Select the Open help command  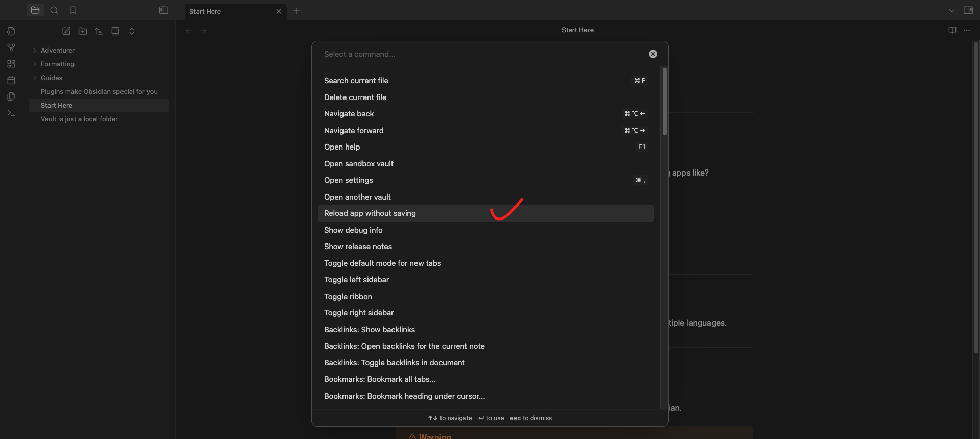[x=486, y=147]
